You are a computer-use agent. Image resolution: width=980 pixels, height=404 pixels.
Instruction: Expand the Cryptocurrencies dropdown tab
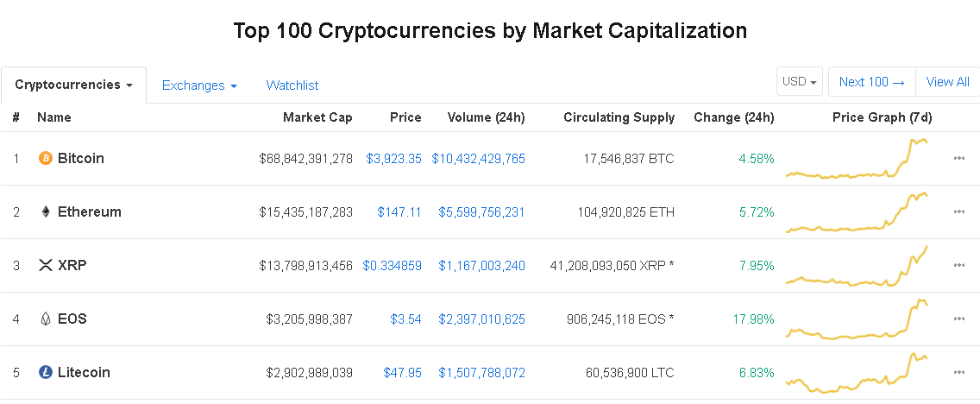pos(73,85)
